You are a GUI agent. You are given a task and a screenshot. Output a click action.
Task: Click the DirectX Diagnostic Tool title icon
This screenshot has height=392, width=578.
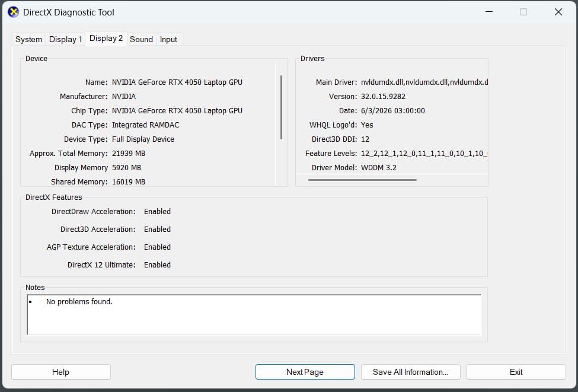13,12
